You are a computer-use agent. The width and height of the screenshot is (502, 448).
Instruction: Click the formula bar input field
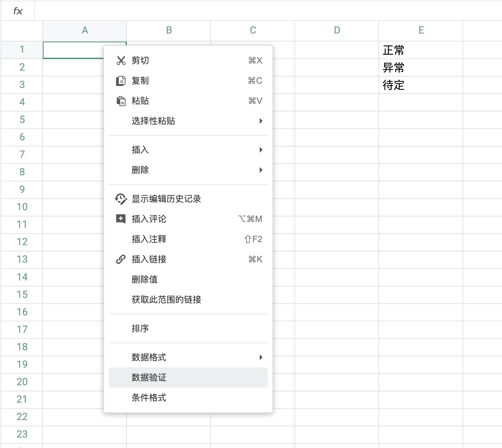pyautogui.click(x=268, y=11)
